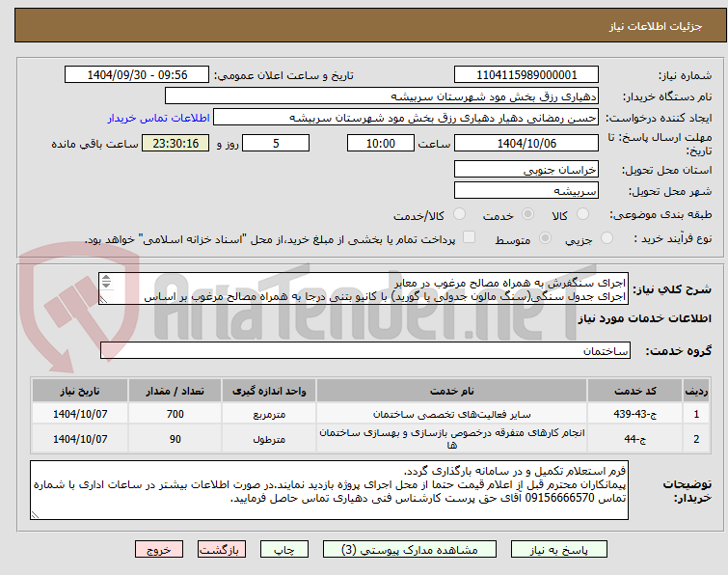Click سایر فعالیت‌های تخصصی ساختمان service name
Image resolution: width=728 pixels, height=575 pixels.
(452, 414)
